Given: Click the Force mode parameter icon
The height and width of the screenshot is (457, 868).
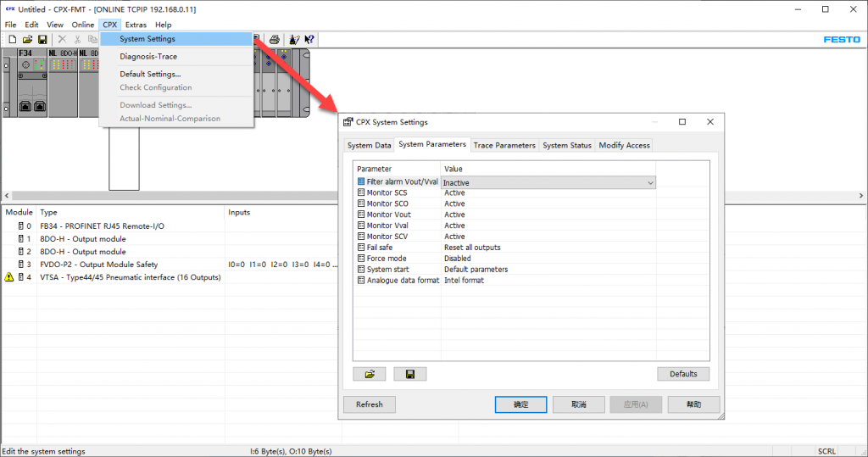Looking at the screenshot, I should [x=361, y=258].
